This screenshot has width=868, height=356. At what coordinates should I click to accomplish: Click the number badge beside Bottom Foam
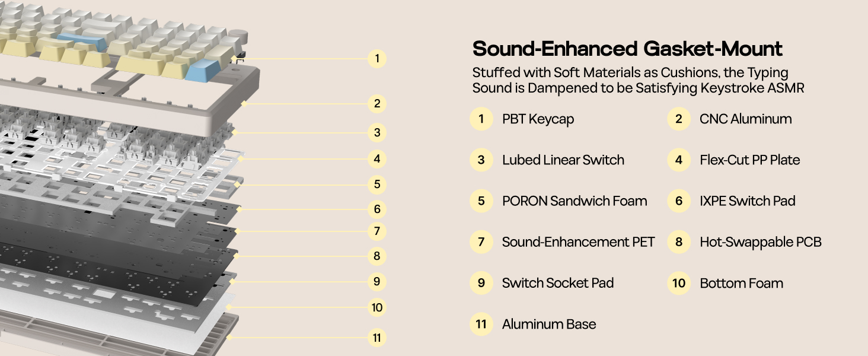679,283
